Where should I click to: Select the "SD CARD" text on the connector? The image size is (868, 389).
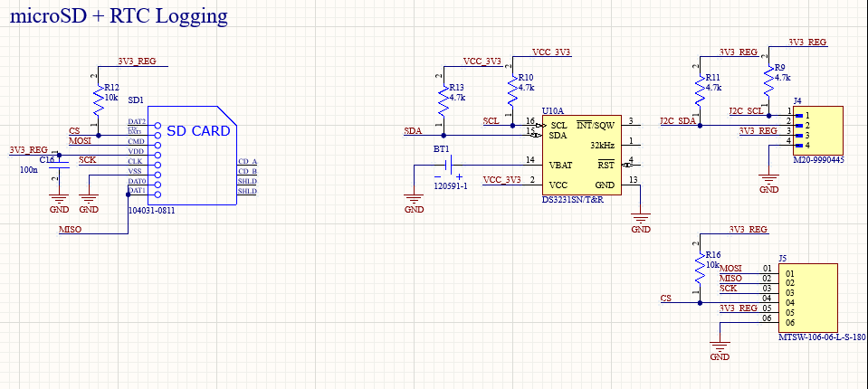point(198,131)
